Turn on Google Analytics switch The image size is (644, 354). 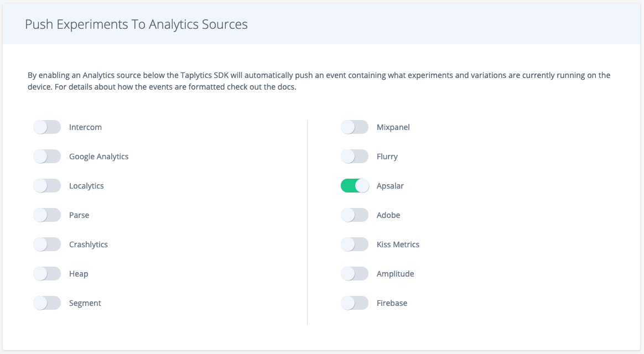[x=47, y=157]
